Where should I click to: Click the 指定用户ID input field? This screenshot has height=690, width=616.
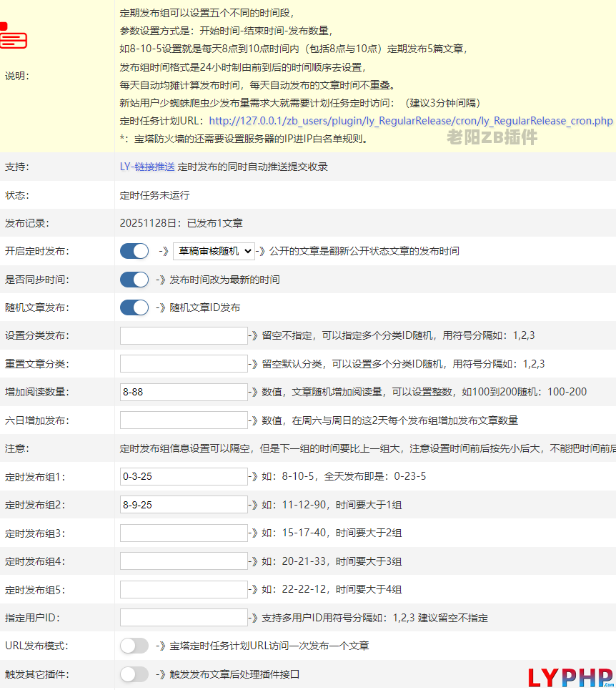[x=184, y=618]
